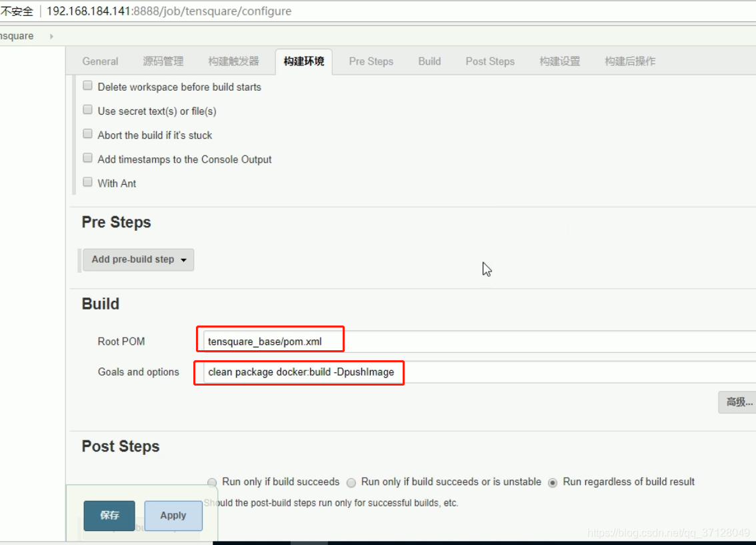Screen dimensions: 756x545
Task: Click the Root POM input field
Action: click(480, 342)
